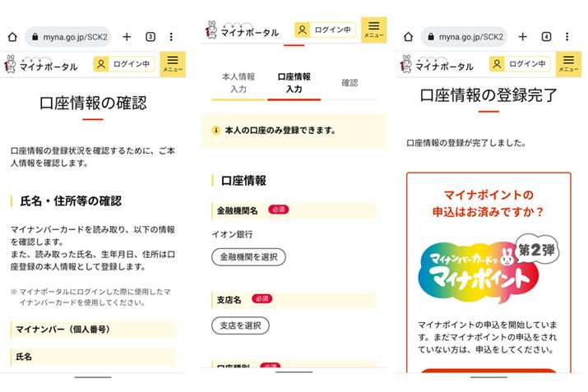Image resolution: width=588 pixels, height=392 pixels.
Task: Click the ログイン中 status button in left screen
Action: (x=124, y=64)
